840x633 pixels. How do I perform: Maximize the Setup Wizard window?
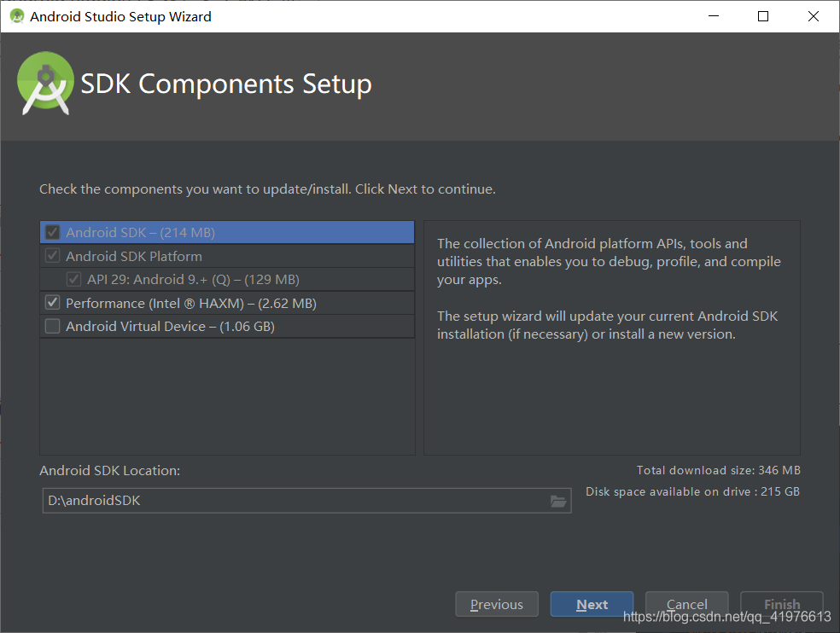(763, 16)
